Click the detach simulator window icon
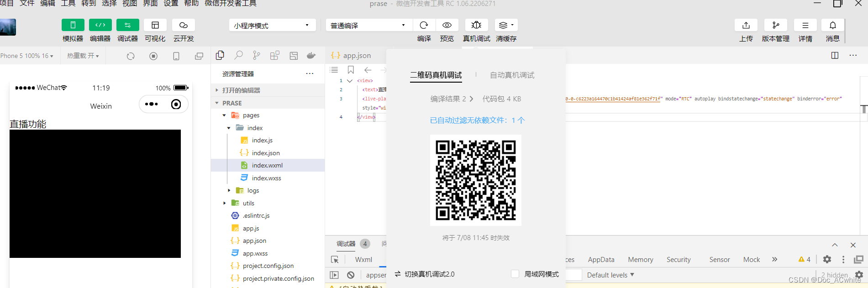The height and width of the screenshot is (288, 868). pos(199,56)
